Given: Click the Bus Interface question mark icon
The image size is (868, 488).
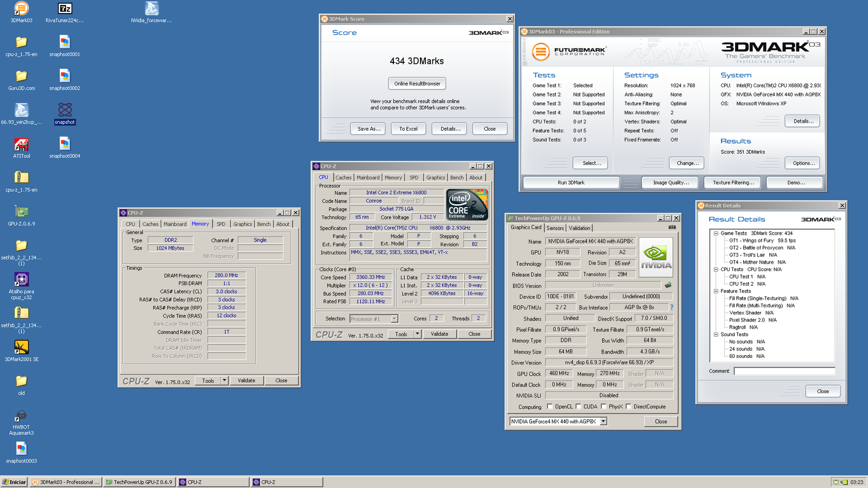Looking at the screenshot, I should pyautogui.click(x=672, y=307).
